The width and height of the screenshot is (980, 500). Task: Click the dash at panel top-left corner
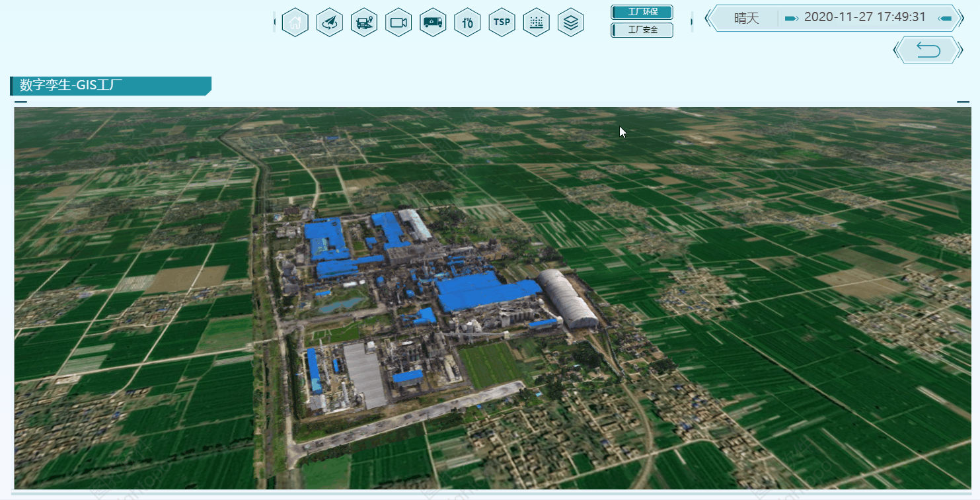[x=20, y=102]
